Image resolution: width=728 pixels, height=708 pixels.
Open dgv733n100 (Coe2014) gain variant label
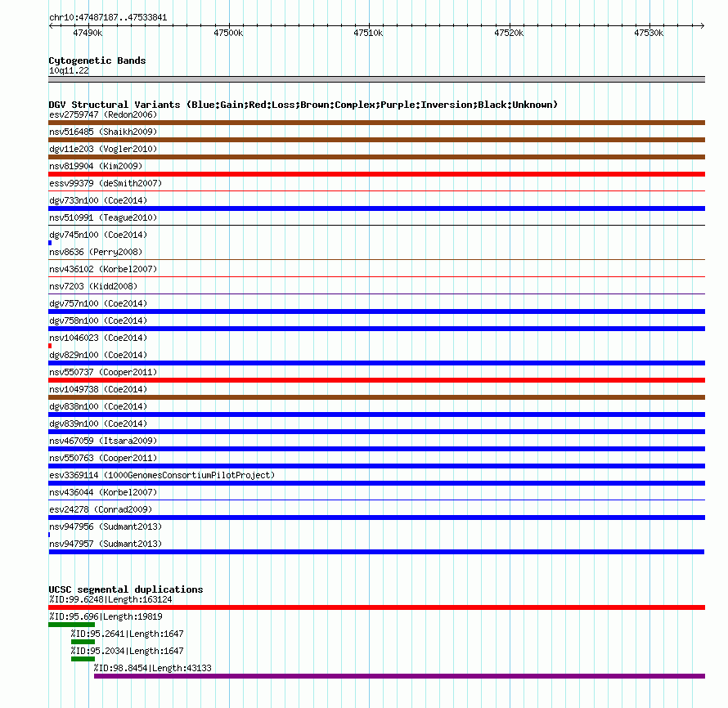98,200
